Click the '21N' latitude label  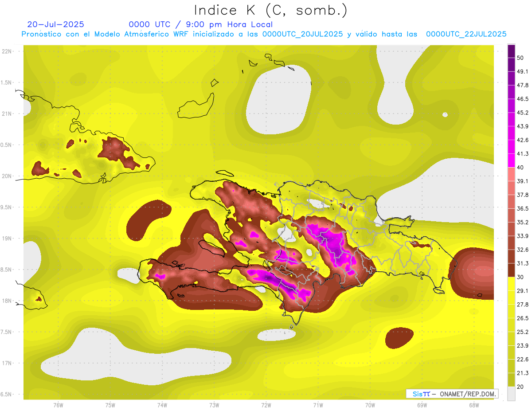8,114
